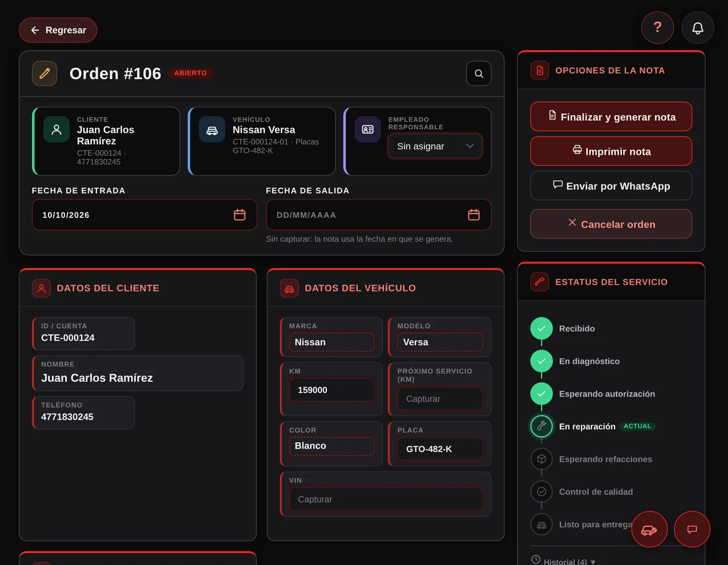Click the Sin capturar hint text
Screen dimensions: 728x565
pos(360,239)
